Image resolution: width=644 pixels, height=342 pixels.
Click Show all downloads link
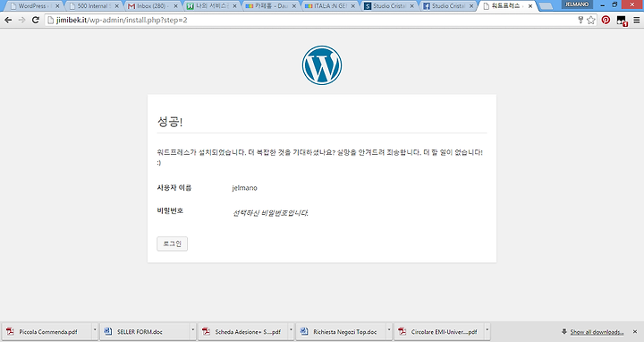pos(597,332)
